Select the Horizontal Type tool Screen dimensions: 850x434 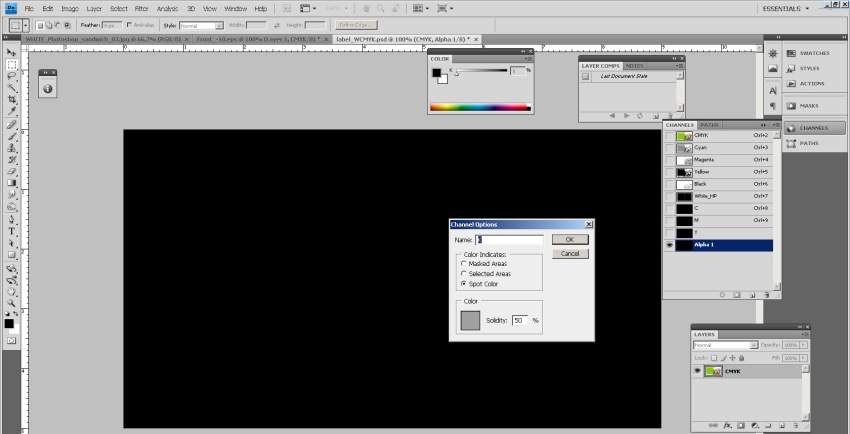11,231
